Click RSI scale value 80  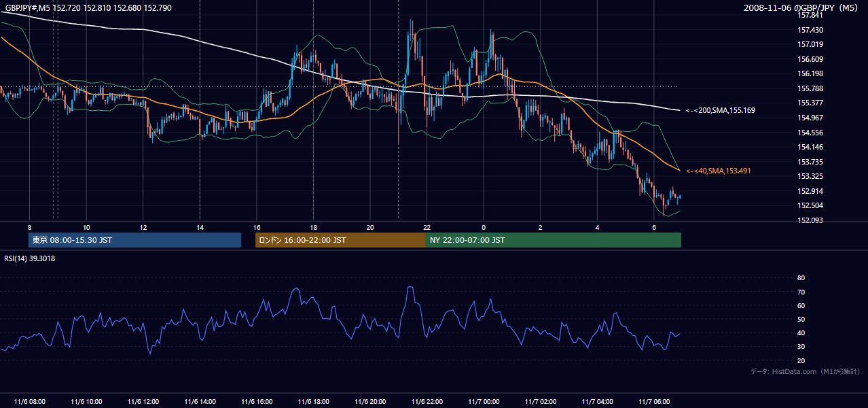pyautogui.click(x=801, y=278)
